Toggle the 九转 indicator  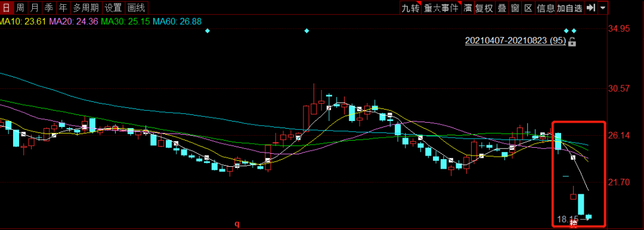(410, 8)
